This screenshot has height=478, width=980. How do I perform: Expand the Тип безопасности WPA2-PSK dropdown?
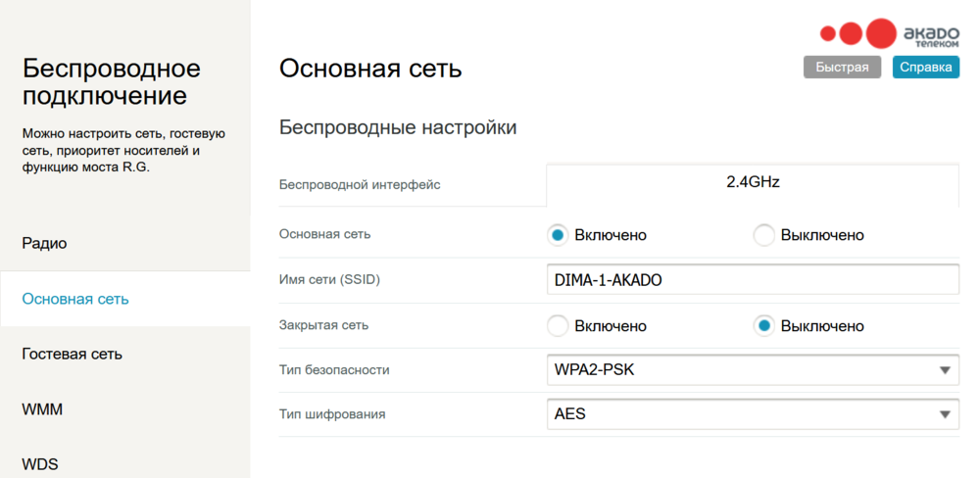tap(752, 370)
